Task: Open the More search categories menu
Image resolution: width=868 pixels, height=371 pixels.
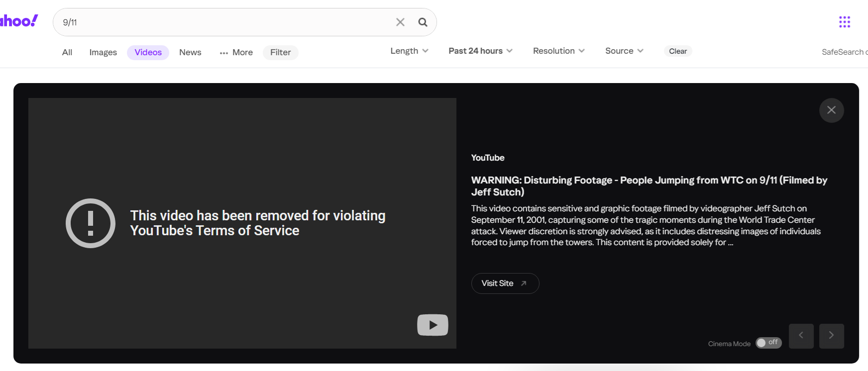Action: (x=236, y=52)
